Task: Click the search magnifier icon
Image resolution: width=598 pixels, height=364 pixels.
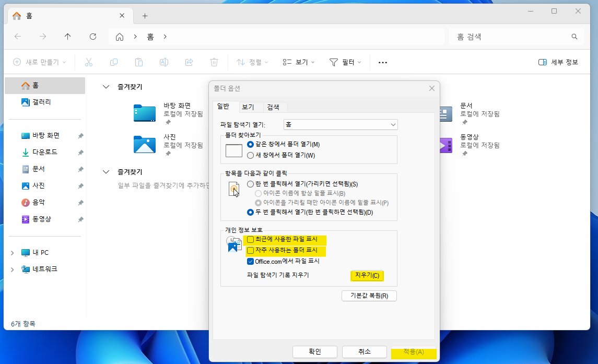Action: pos(574,37)
